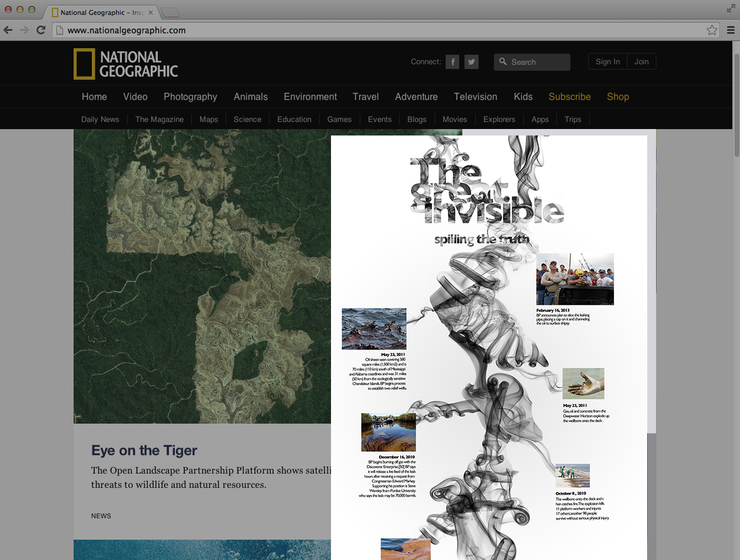Open The Magazine link
This screenshot has height=560, width=740.
(x=160, y=119)
